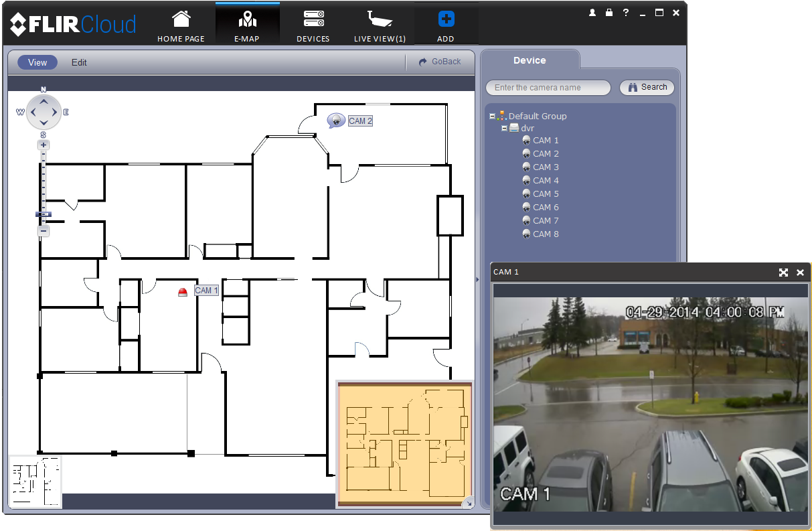This screenshot has height=531, width=812.
Task: Click the Search button
Action: click(x=647, y=87)
